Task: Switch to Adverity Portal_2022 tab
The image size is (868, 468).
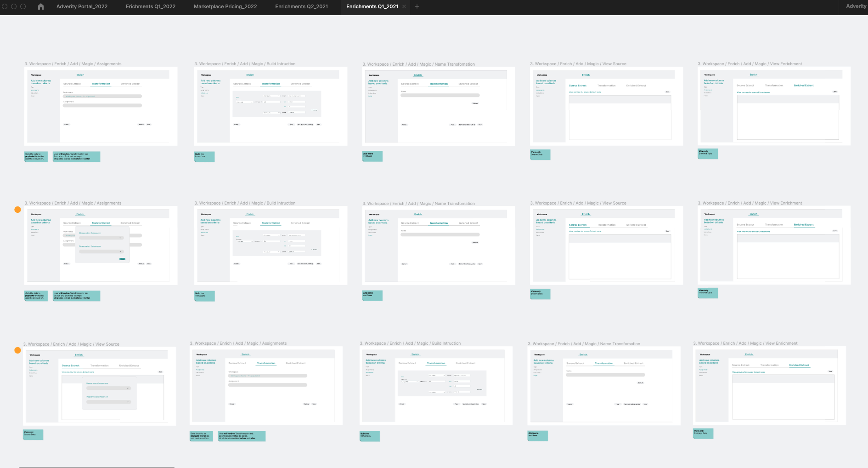Action: [x=82, y=6]
